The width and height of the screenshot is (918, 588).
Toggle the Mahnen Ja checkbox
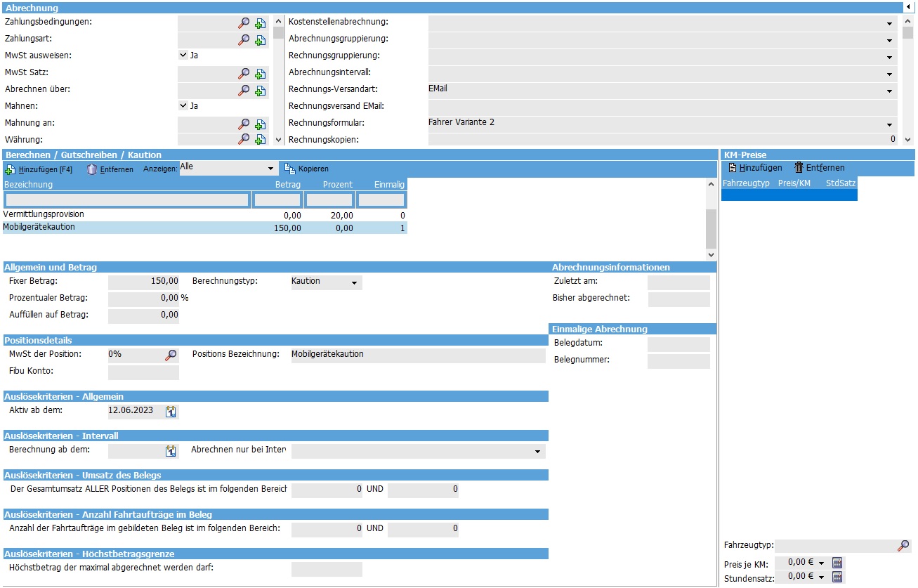click(x=183, y=105)
